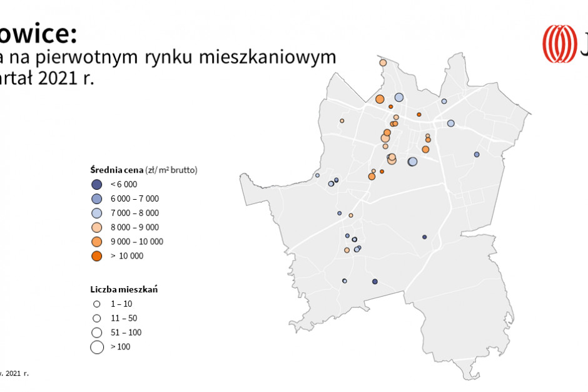Click the '8 000 – 9 000' legend label

coord(134,227)
